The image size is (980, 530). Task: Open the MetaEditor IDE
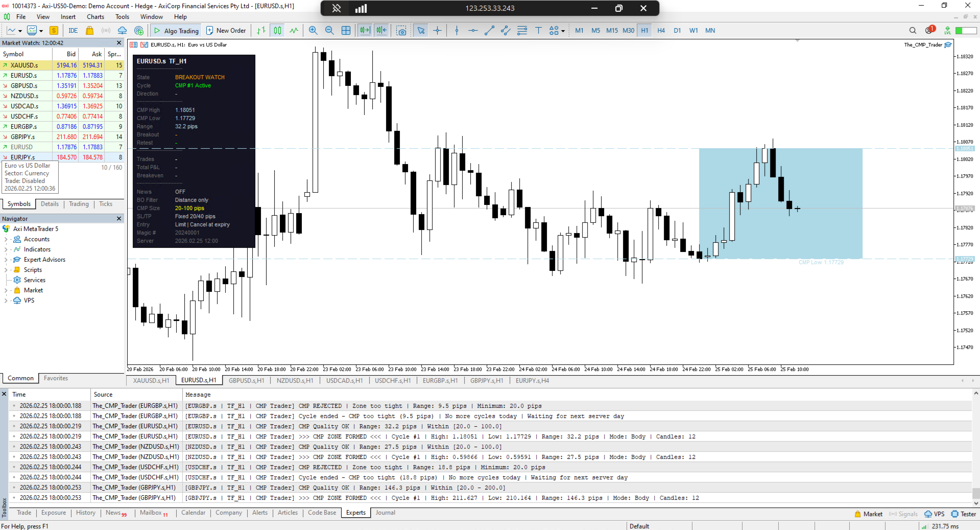click(x=73, y=31)
